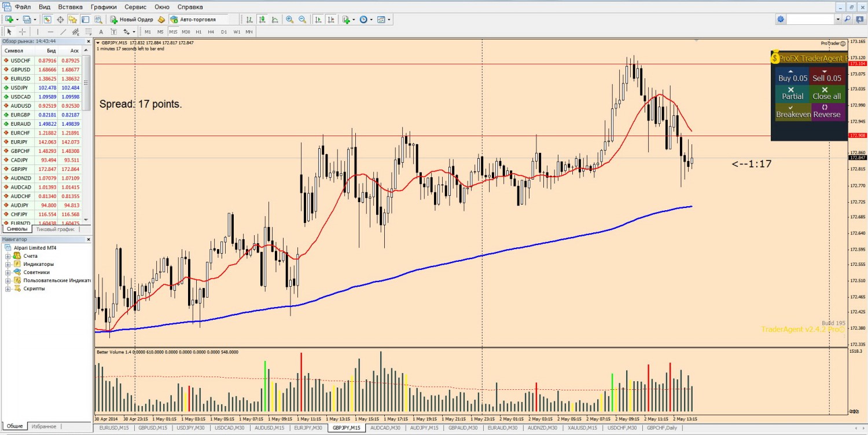Select the horizontal line drawing tool
The height and width of the screenshot is (435, 868).
tap(50, 32)
